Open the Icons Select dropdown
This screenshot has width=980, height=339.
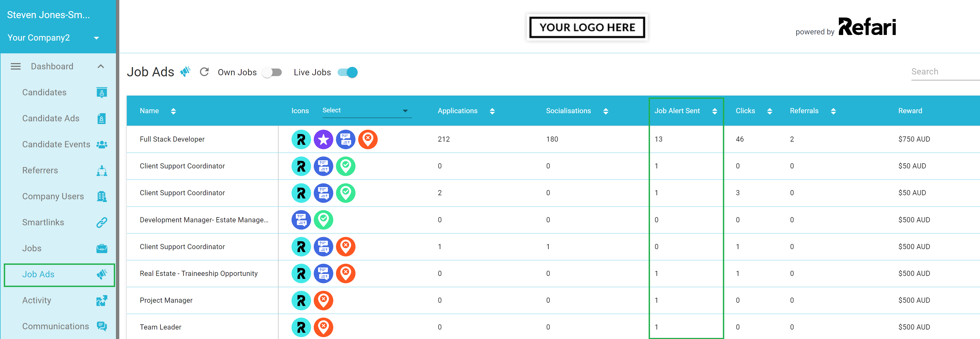(x=367, y=110)
